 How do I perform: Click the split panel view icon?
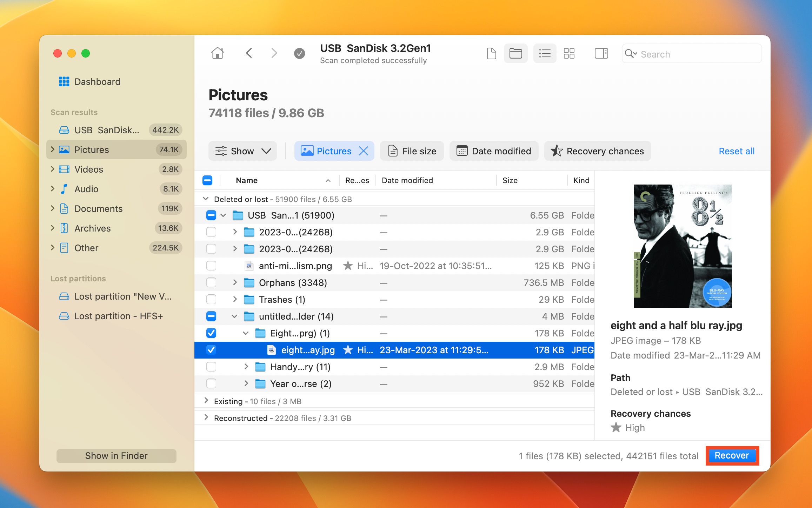tap(601, 53)
